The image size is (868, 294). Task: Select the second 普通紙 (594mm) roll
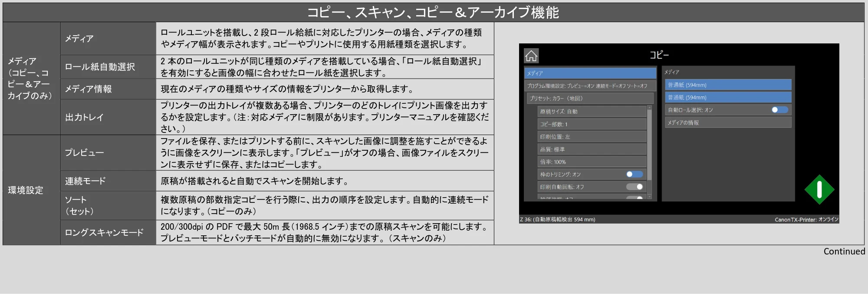[728, 97]
